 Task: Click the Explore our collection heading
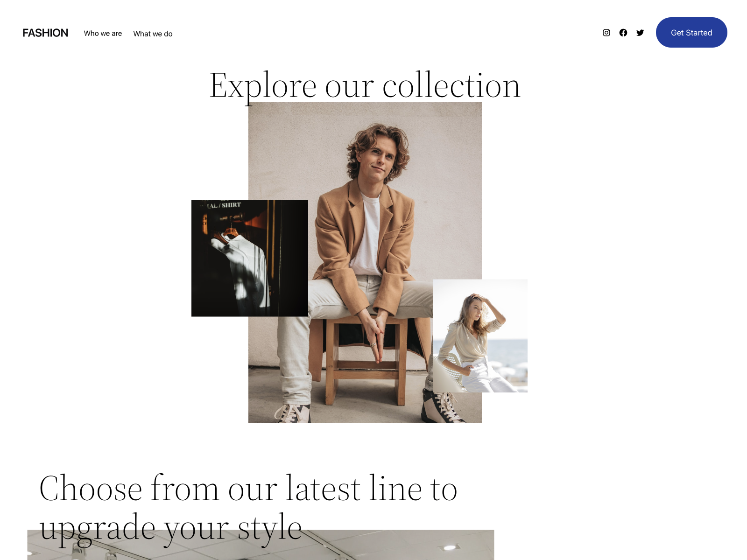pyautogui.click(x=365, y=85)
